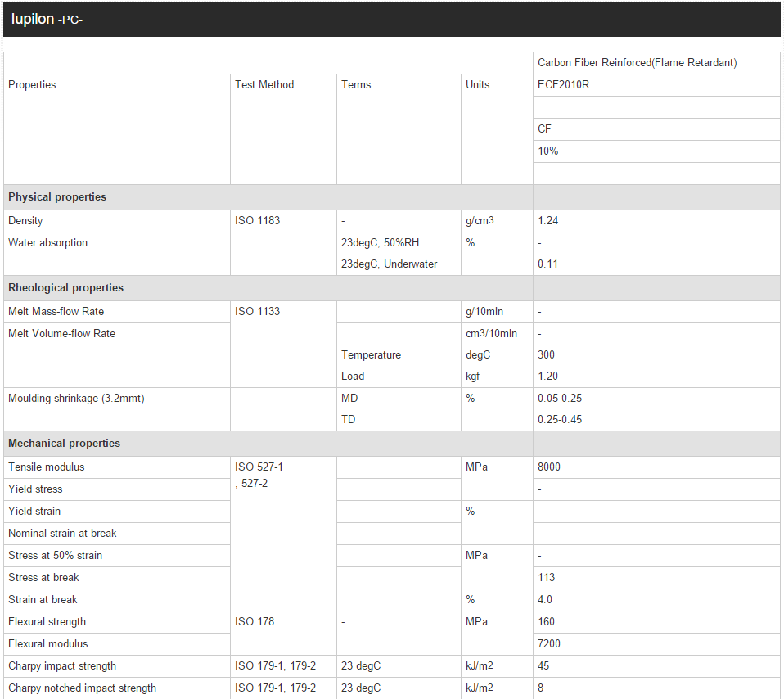Click the Charpy impact value 45

pyautogui.click(x=543, y=665)
